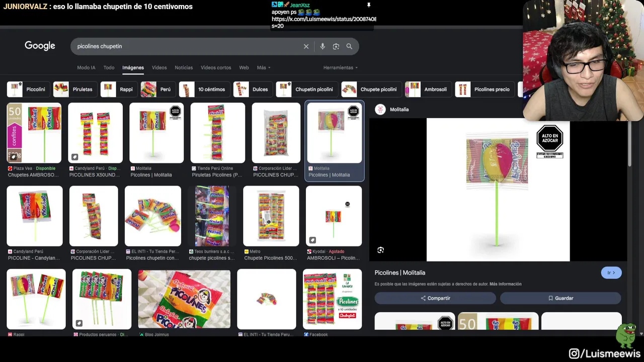Open the Kyodai AMBROSOLI Picolin thumbnail
Screen dimensions: 644x362
coord(334,216)
